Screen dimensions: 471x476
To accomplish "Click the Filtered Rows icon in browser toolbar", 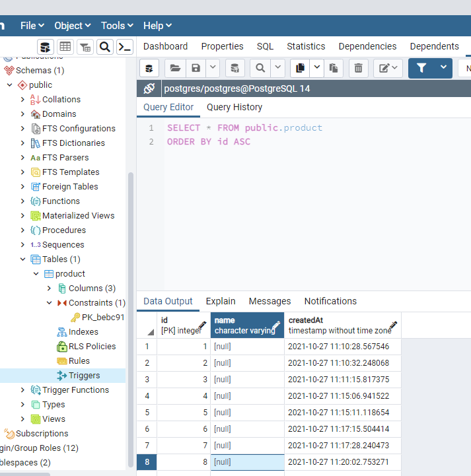I will [x=85, y=47].
